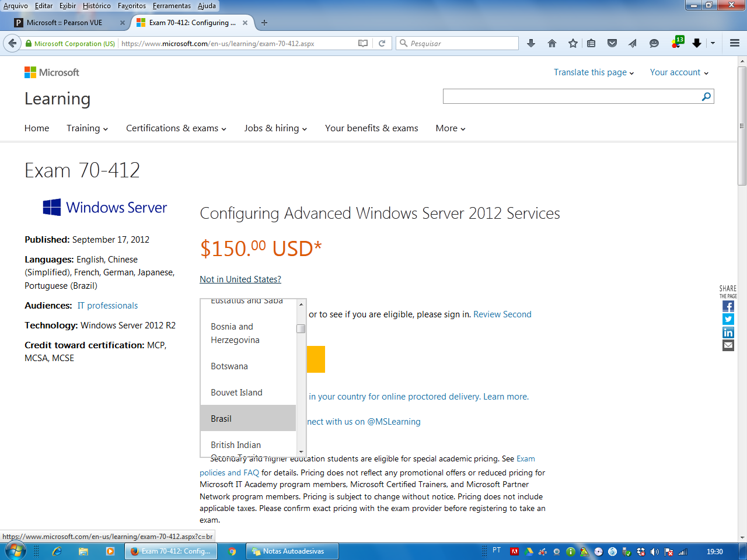
Task: Click the dropdown arrow beside the download extension
Action: [713, 43]
